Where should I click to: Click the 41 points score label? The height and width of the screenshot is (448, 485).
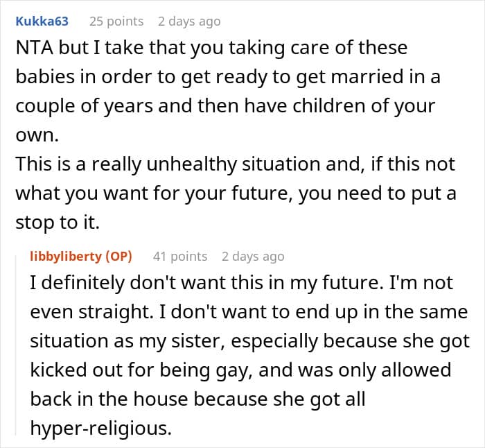(x=180, y=257)
